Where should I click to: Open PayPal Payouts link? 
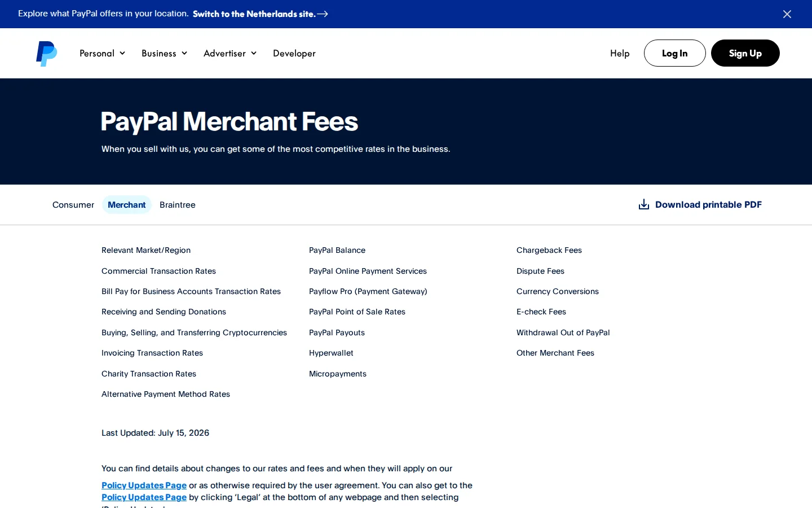[x=337, y=332]
